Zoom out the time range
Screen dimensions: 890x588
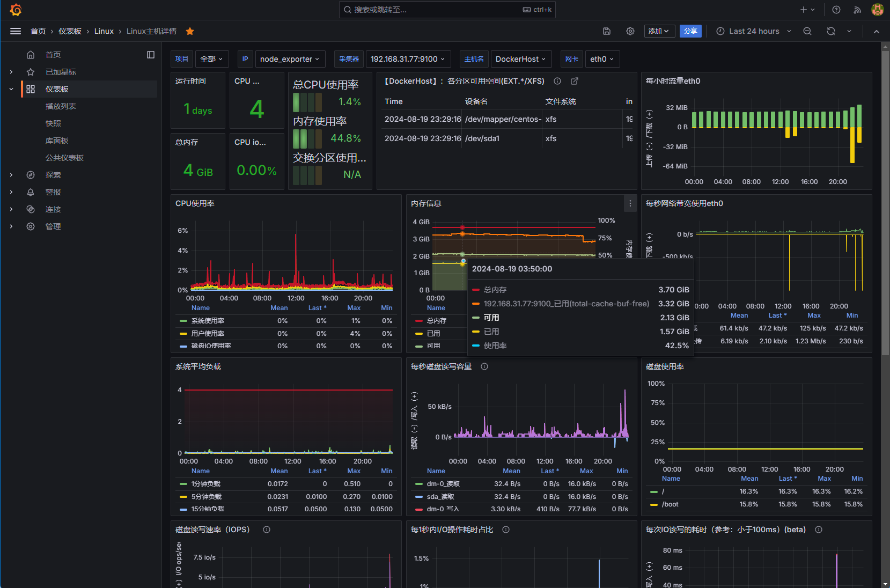tap(807, 31)
